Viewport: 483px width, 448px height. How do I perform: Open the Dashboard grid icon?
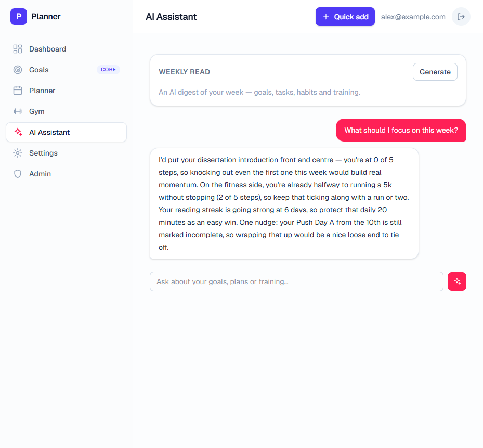coord(18,49)
